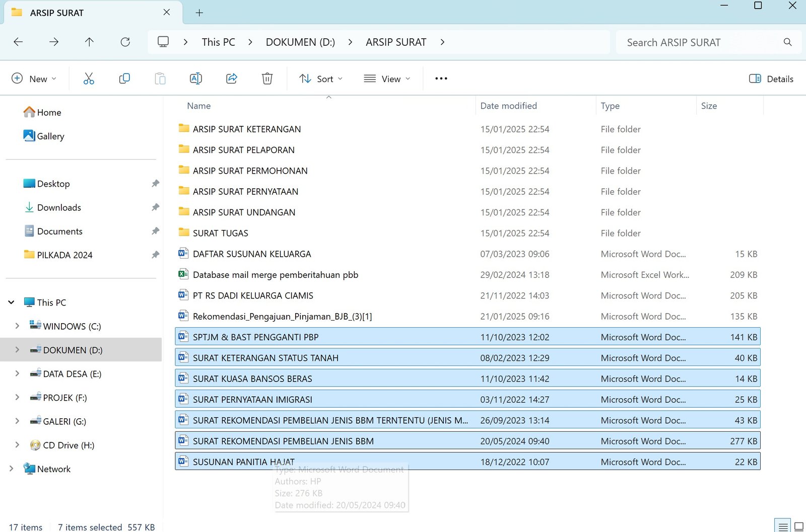Click the This PC breadcrumb

click(x=218, y=42)
